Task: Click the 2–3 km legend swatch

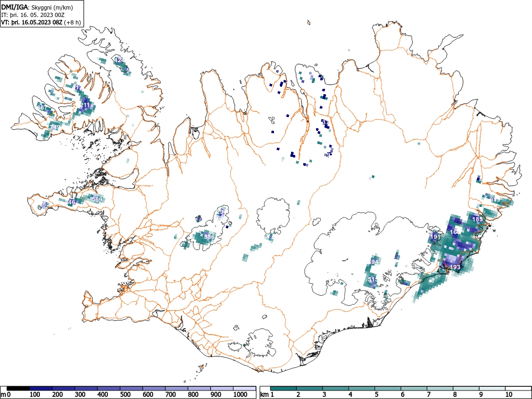Action: pyautogui.click(x=310, y=388)
